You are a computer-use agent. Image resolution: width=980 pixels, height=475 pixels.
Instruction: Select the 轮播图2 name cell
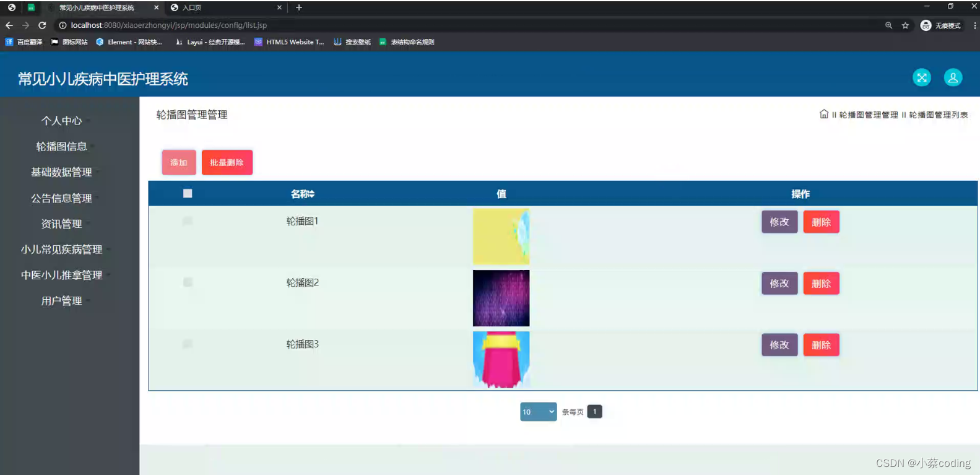(x=303, y=282)
